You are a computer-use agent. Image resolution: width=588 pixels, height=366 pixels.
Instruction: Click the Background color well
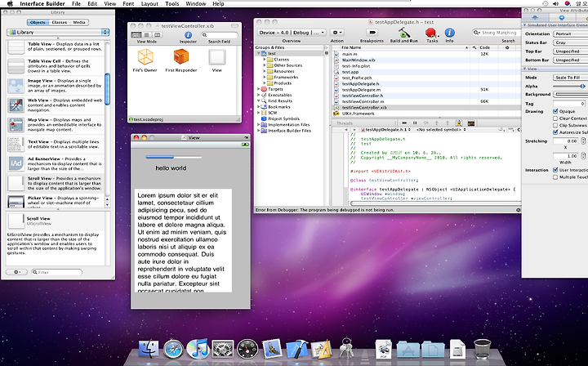(x=570, y=95)
